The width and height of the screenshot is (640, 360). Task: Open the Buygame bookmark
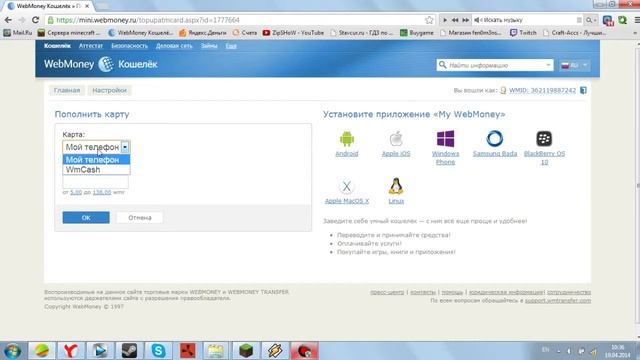point(417,33)
